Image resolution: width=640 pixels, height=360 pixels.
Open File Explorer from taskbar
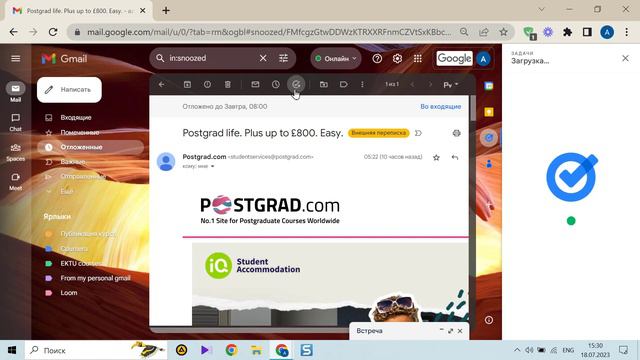point(256,350)
